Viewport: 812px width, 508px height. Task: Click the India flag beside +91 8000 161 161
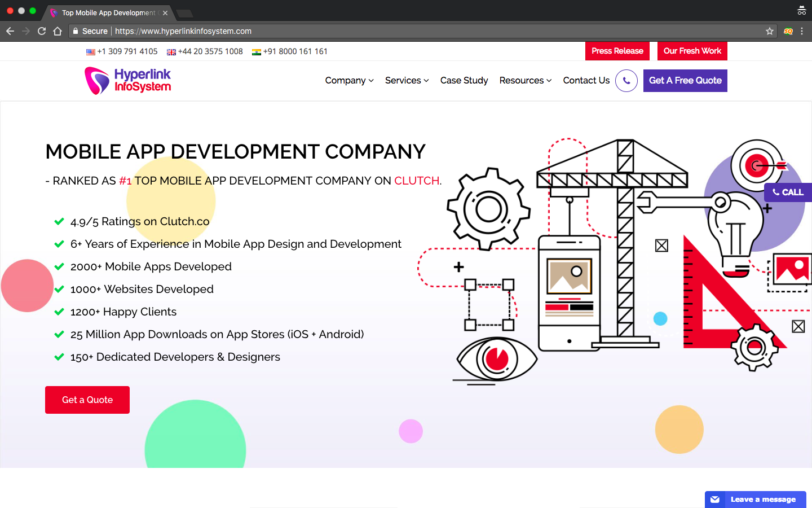click(x=257, y=51)
